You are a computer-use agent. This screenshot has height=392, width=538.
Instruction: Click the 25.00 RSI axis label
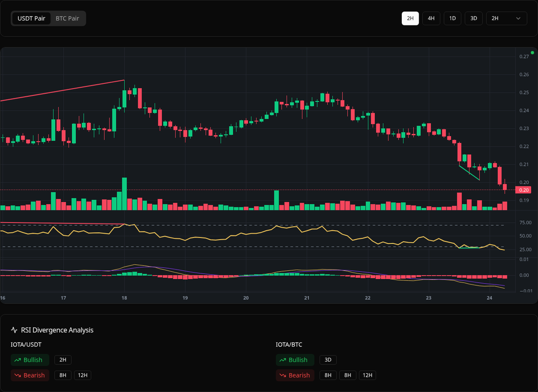click(x=525, y=250)
